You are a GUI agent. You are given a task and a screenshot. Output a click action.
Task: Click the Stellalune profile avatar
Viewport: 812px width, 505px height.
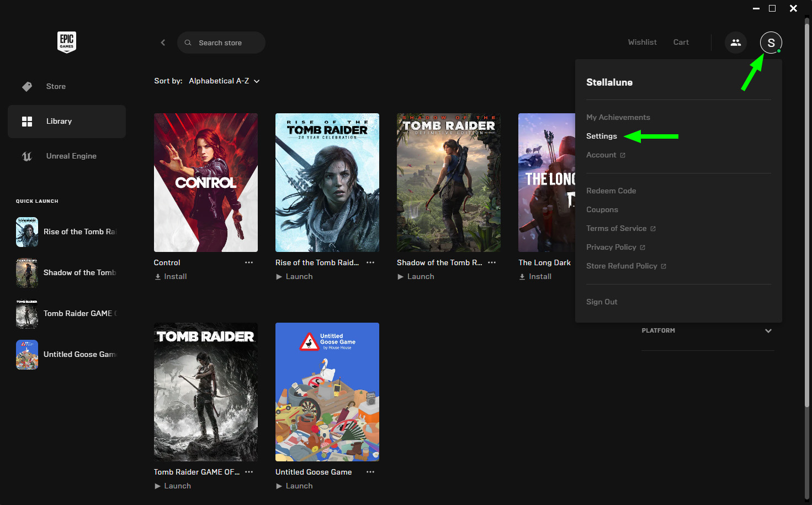[771, 43]
